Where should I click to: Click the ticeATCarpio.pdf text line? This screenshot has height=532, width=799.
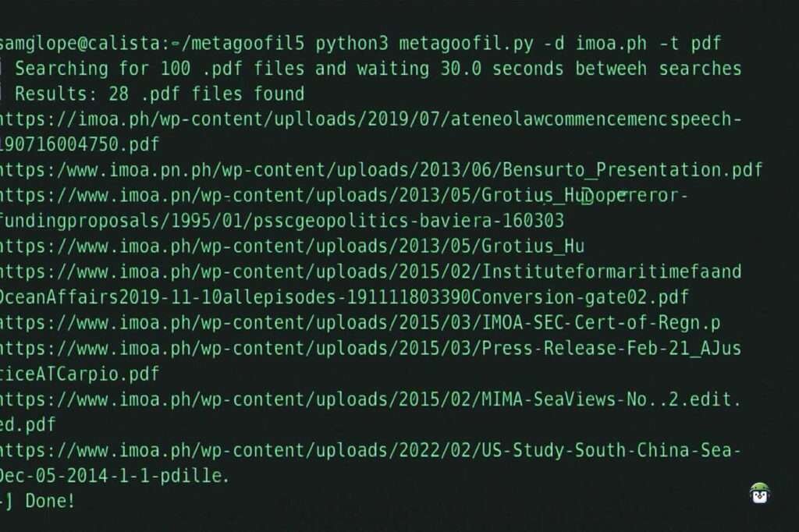[80, 374]
